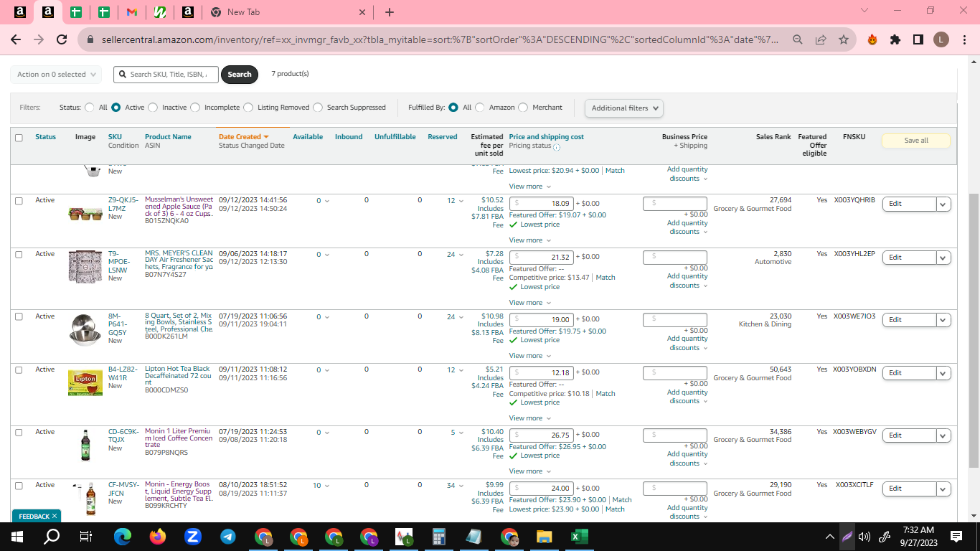Viewport: 980px width, 551px height.
Task: Check the Lipton Hot Tea row checkbox
Action: coord(19,370)
